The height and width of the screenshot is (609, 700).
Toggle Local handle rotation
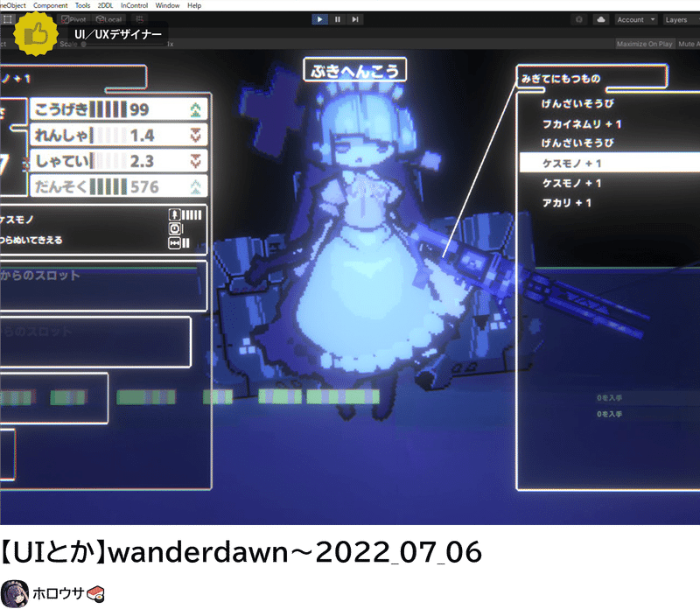108,19
